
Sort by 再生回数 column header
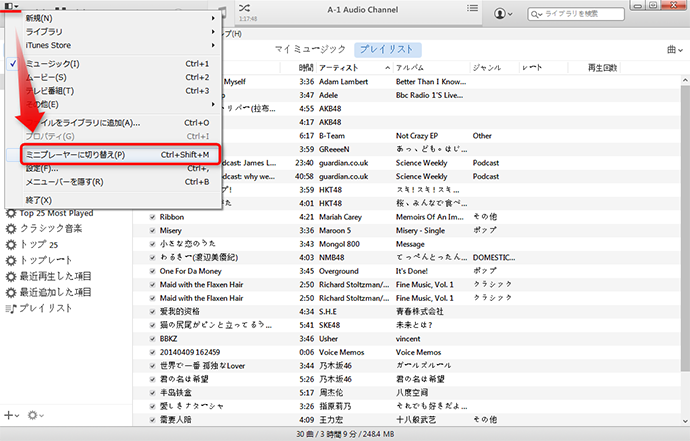pyautogui.click(x=602, y=68)
